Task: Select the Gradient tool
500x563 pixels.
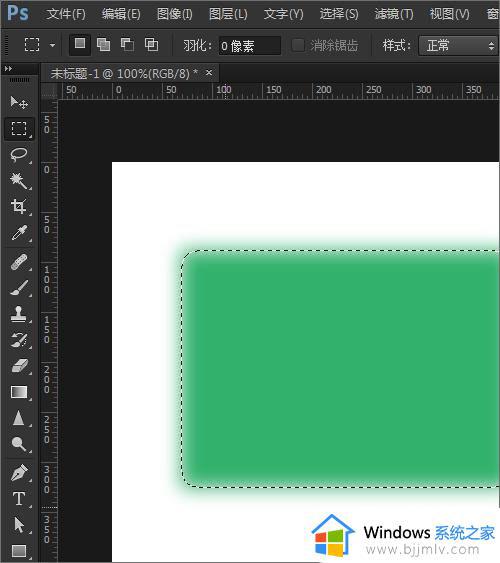Action: click(19, 392)
